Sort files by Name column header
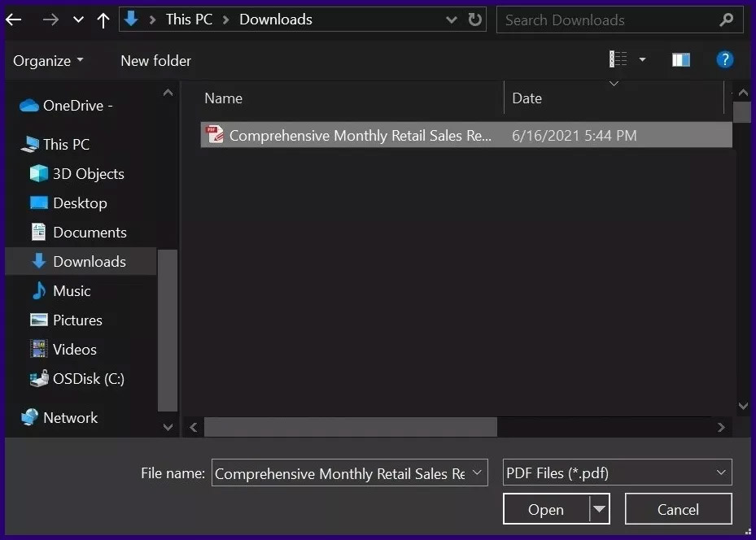This screenshot has width=756, height=540. pyautogui.click(x=224, y=98)
